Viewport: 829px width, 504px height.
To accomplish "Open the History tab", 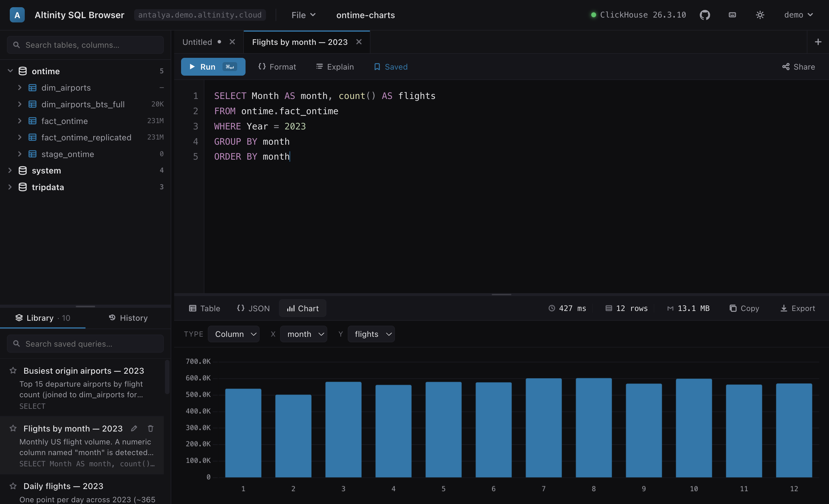I will (128, 318).
